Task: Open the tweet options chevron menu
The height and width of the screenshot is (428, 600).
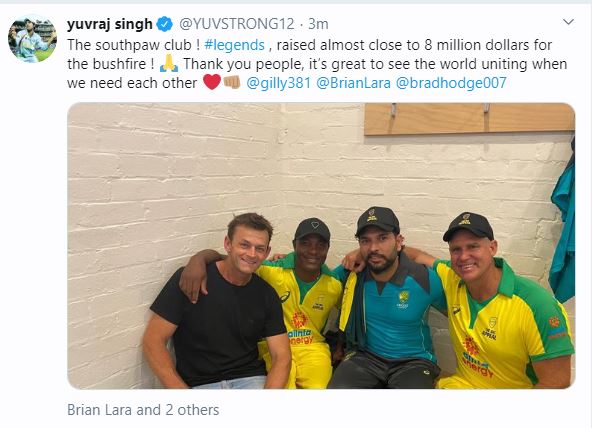Action: (568, 22)
